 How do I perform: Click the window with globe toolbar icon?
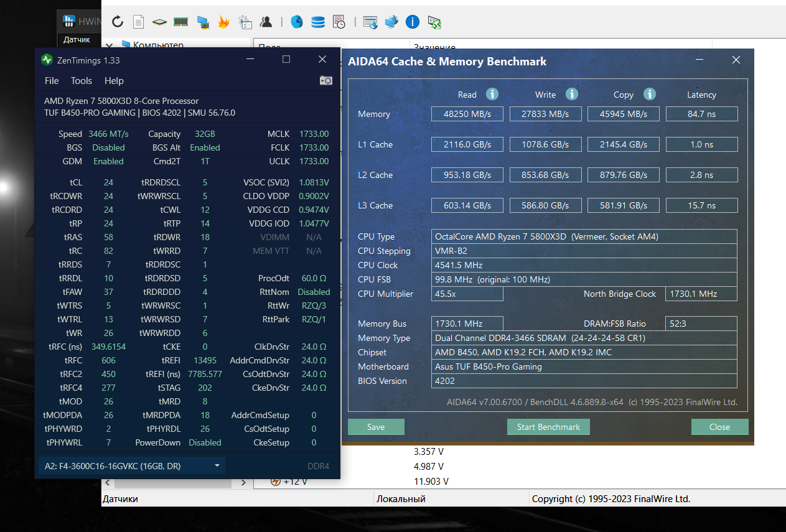(x=370, y=22)
